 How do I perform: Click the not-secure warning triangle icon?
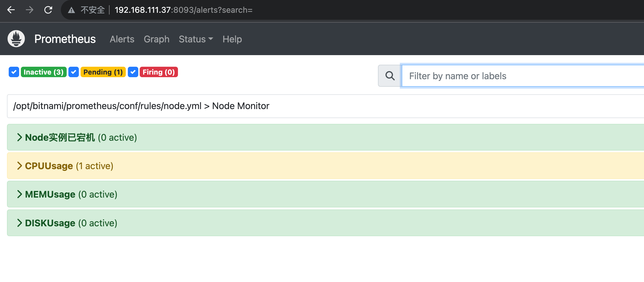(71, 10)
